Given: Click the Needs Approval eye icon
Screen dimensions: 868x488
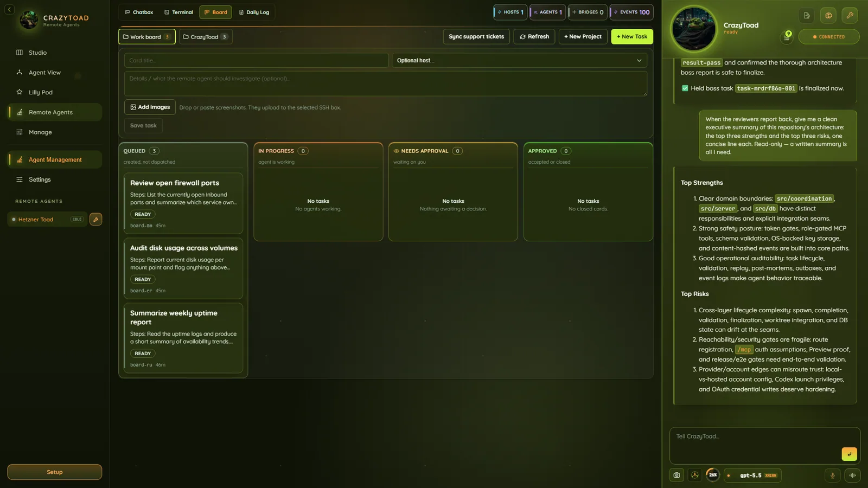Looking at the screenshot, I should point(396,151).
